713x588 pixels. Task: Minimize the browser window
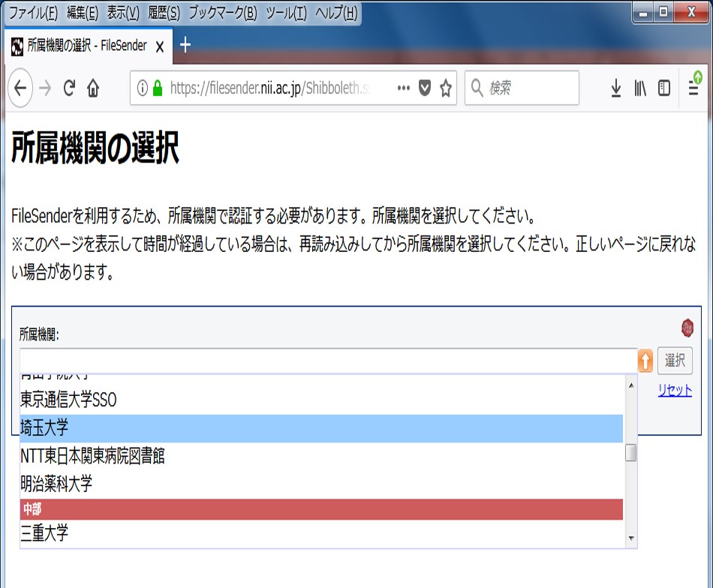(643, 13)
